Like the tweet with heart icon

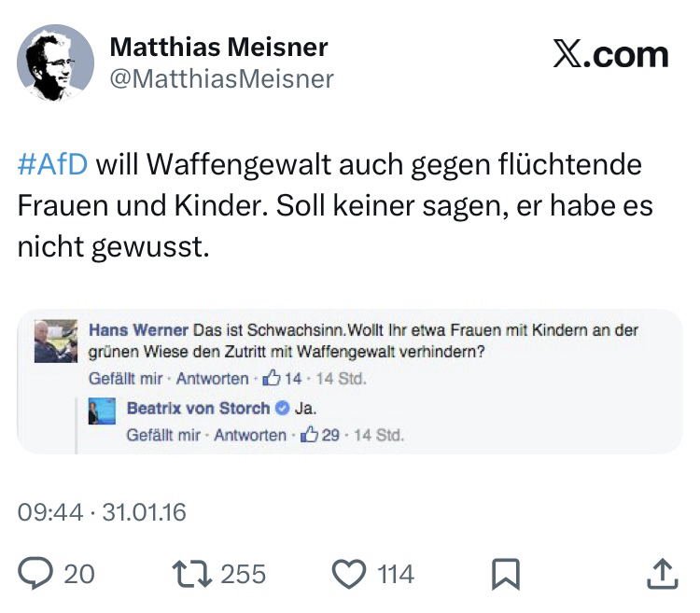[x=349, y=573]
